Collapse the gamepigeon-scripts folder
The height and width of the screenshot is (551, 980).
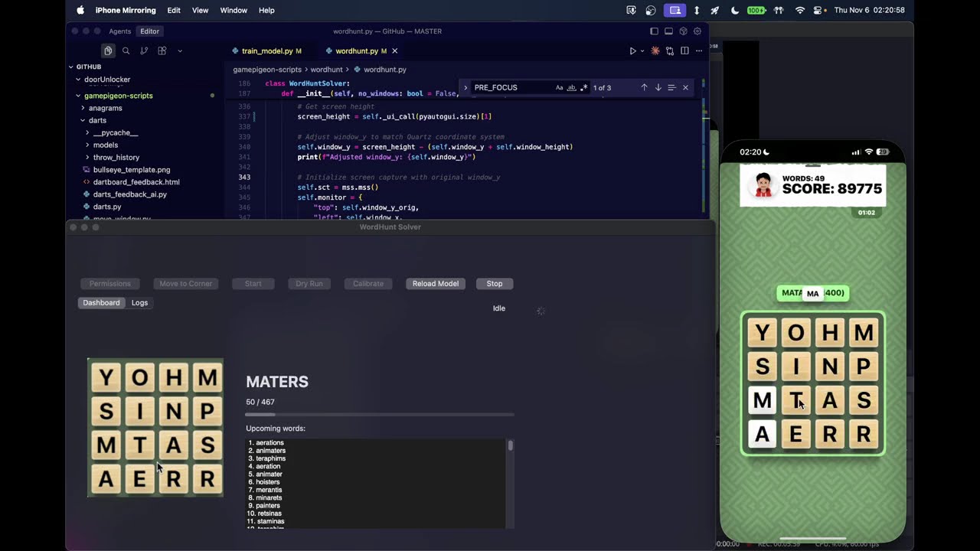pyautogui.click(x=118, y=96)
